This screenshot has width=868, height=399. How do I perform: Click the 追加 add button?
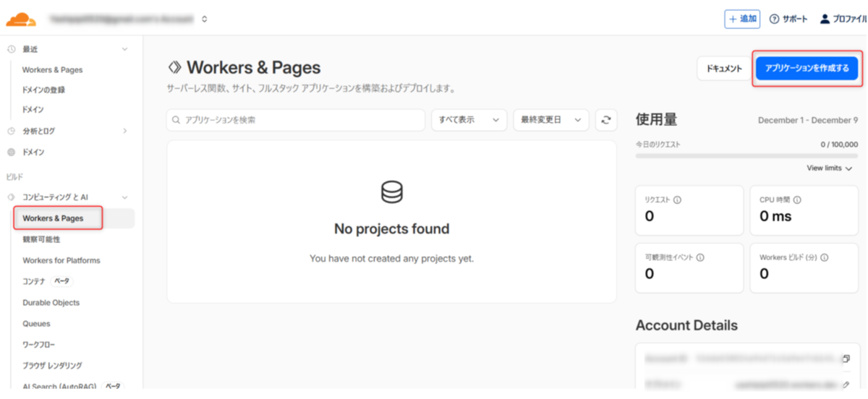(x=742, y=20)
